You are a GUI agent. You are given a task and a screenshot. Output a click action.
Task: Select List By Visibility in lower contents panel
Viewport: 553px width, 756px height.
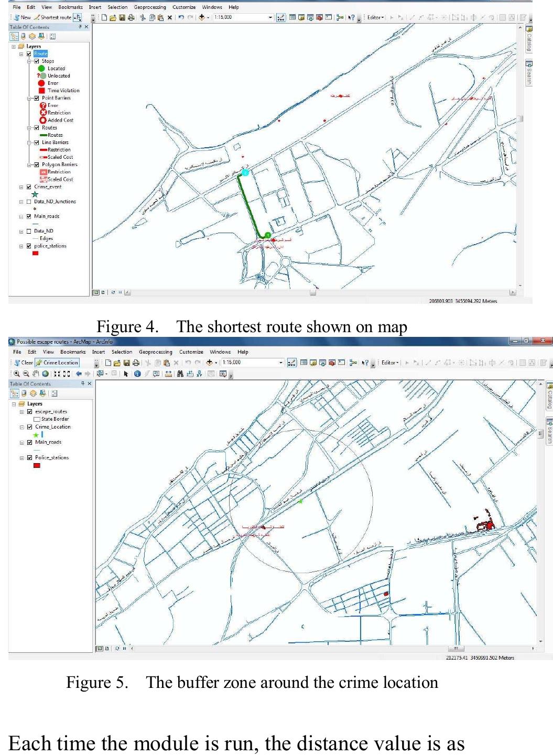[x=33, y=393]
